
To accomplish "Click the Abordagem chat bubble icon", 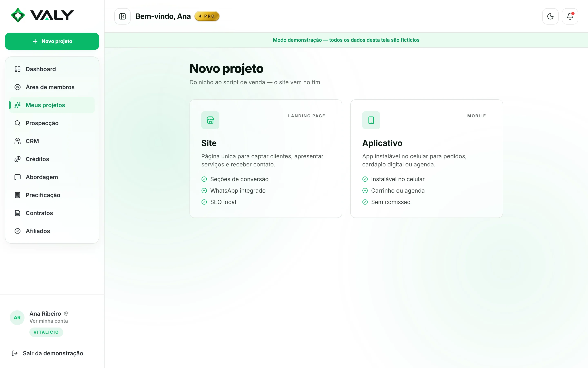I will point(18,177).
